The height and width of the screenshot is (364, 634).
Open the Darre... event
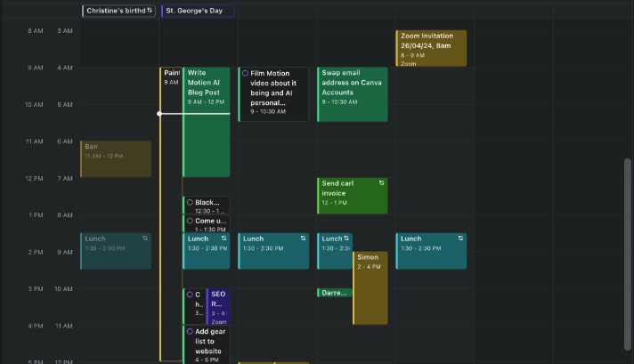pos(335,293)
